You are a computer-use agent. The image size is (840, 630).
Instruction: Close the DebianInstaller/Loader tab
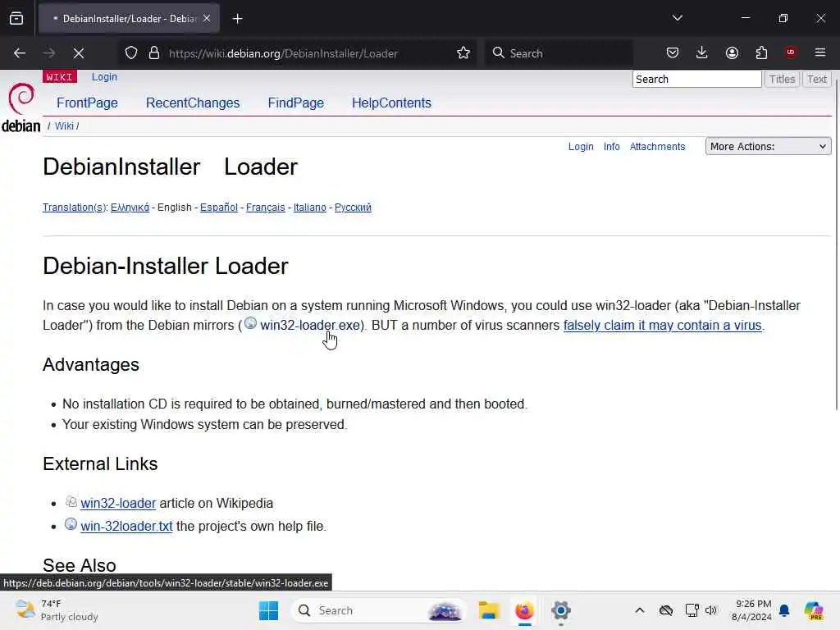(x=207, y=18)
